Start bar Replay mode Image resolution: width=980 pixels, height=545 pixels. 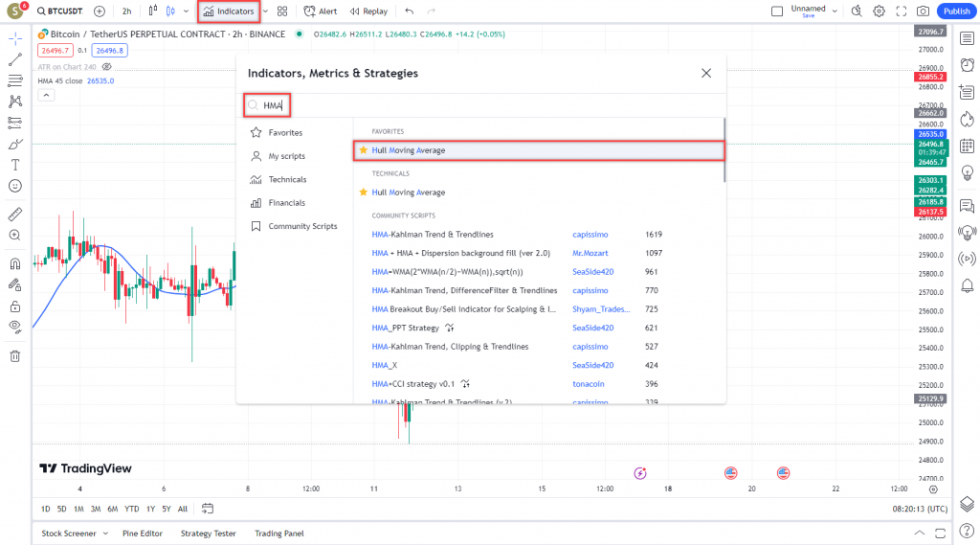(368, 11)
